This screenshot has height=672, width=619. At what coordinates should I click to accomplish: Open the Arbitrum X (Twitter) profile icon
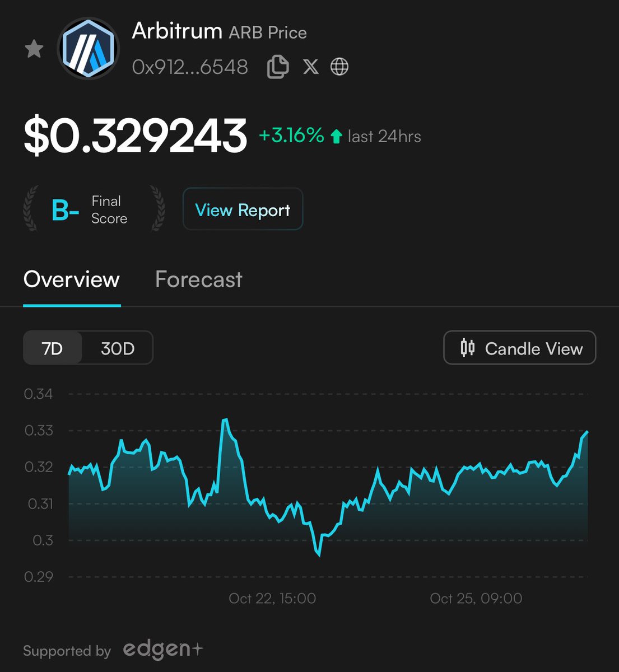(x=310, y=67)
